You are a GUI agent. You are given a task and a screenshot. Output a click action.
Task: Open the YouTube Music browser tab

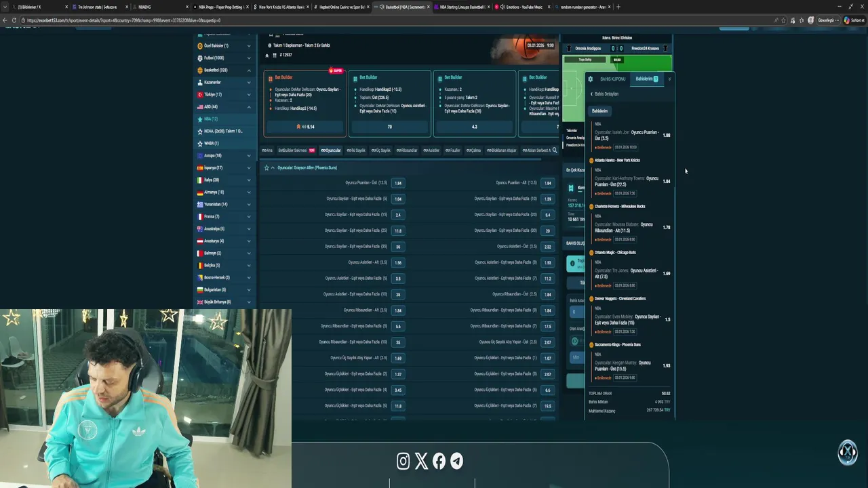point(524,7)
